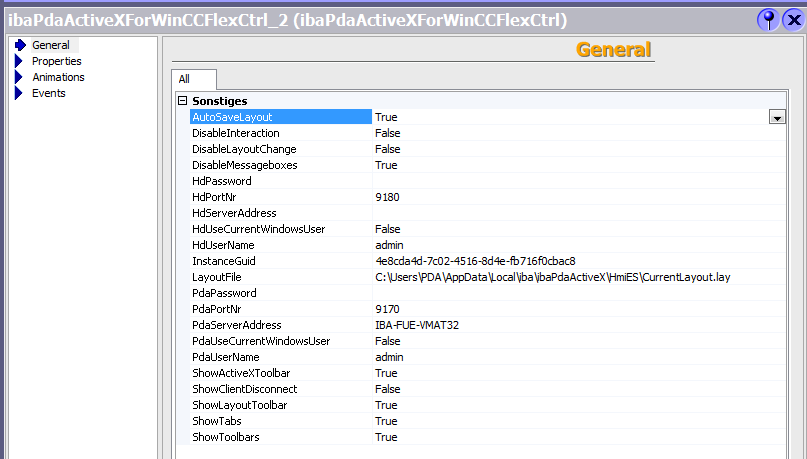Close the property window with X button

coord(792,20)
